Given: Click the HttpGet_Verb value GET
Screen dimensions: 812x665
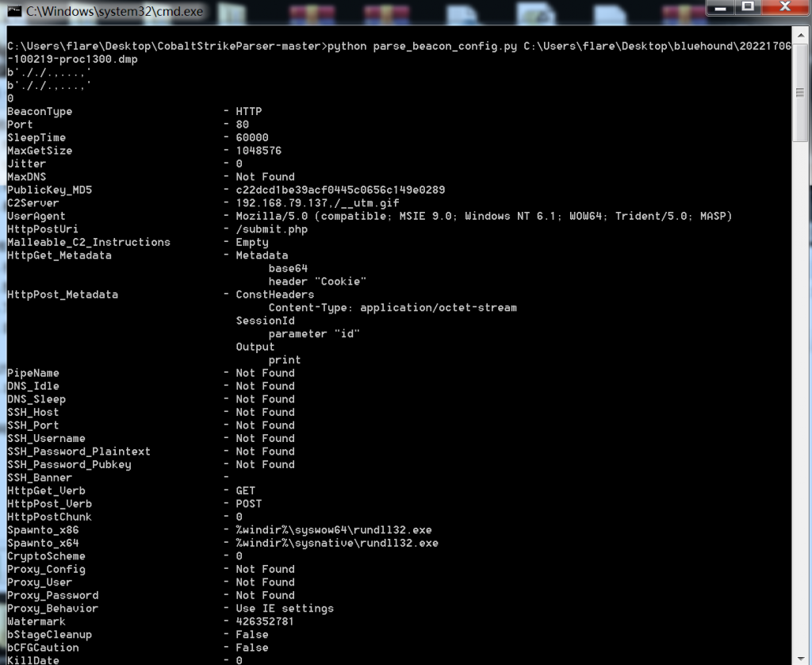Looking at the screenshot, I should tap(246, 490).
